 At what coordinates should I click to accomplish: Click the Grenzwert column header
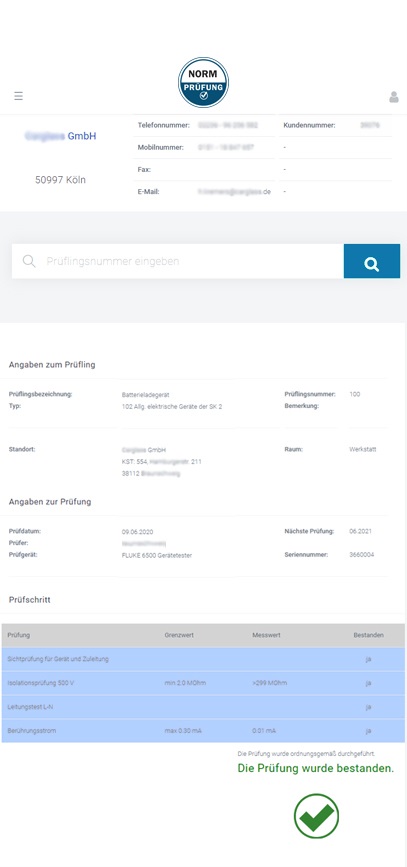pos(179,635)
